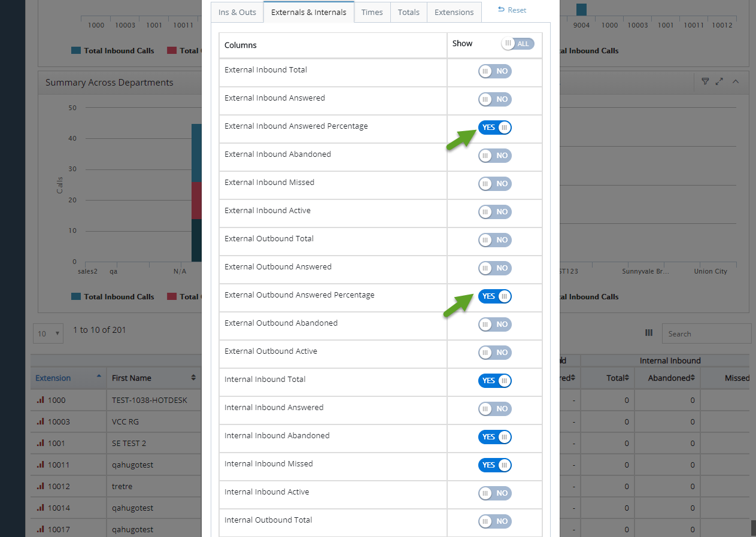Viewport: 756px width, 537px height.
Task: Expand the Summary Across Departments panel fullscreen
Action: [x=719, y=81]
